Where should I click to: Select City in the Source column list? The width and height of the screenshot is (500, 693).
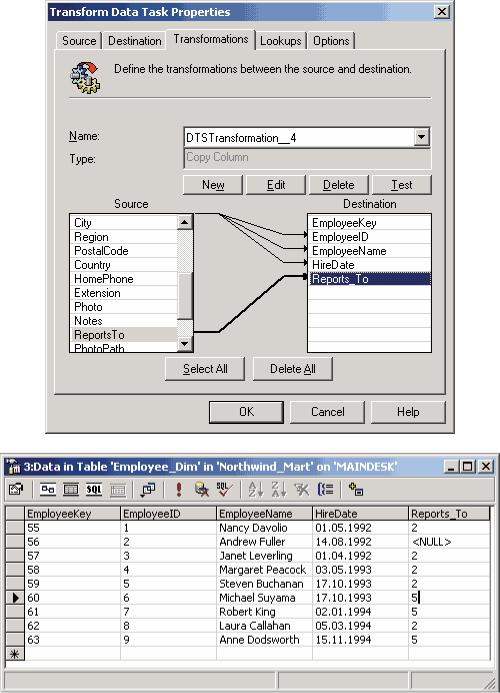click(x=124, y=223)
